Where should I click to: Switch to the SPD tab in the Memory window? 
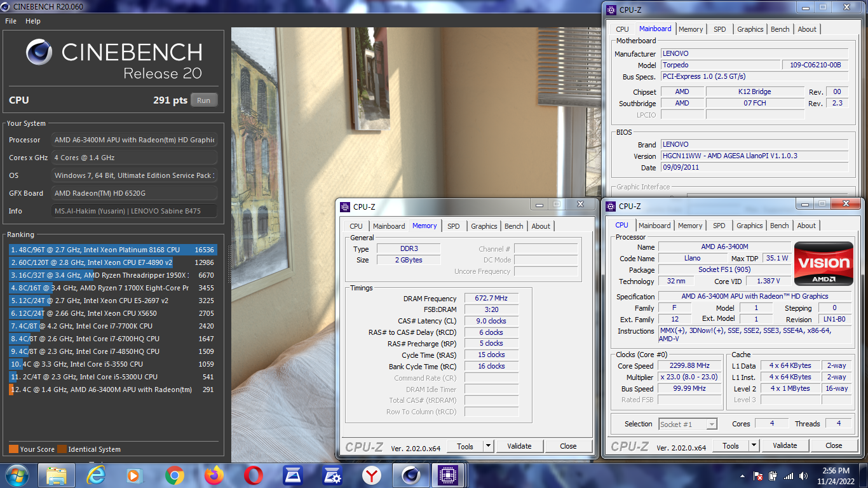point(453,226)
